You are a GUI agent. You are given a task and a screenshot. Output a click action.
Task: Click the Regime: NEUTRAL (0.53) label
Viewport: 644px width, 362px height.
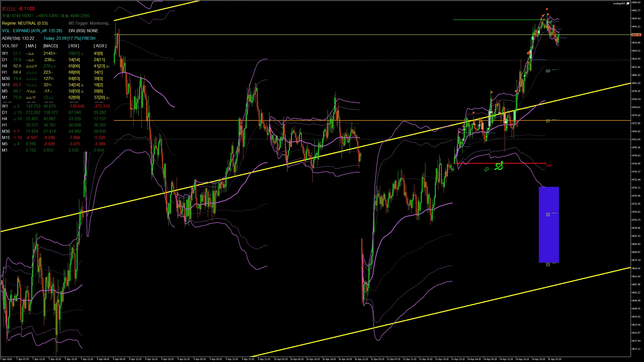click(x=25, y=23)
